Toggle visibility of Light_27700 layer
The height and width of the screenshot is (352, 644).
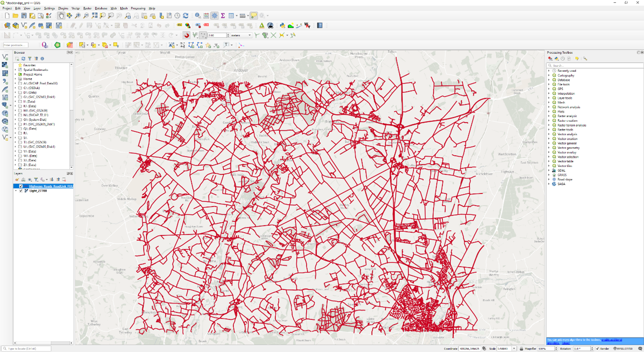point(21,191)
